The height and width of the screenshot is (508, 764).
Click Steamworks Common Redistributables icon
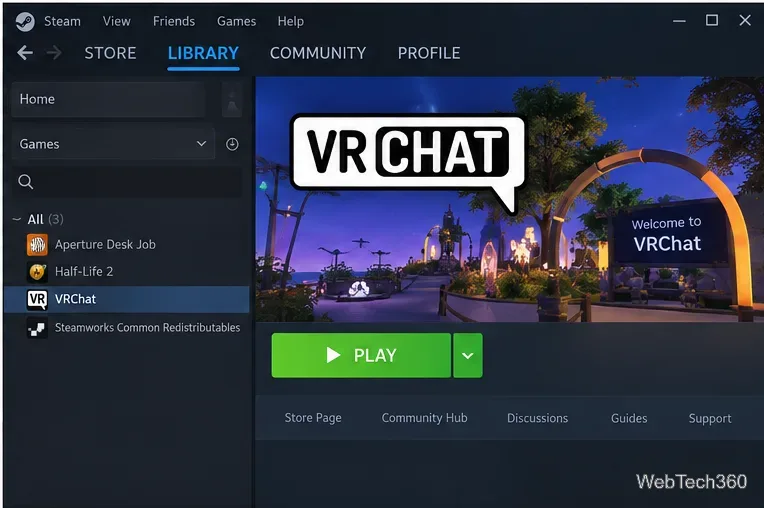37,328
